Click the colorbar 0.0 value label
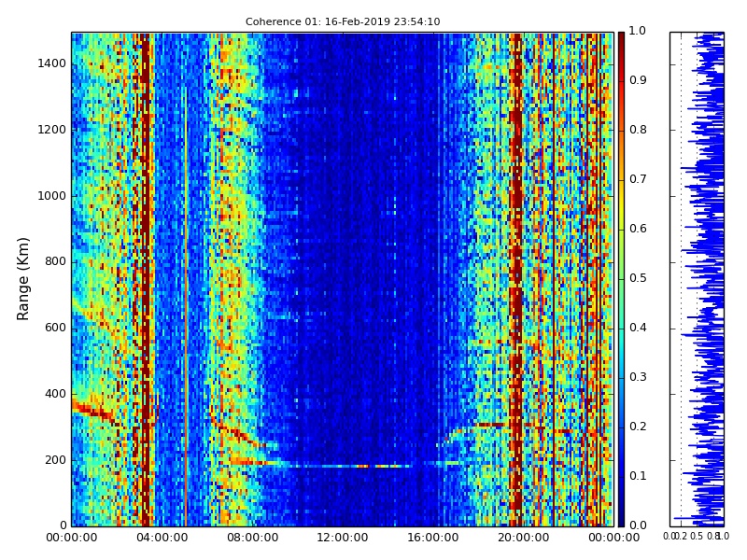This screenshot has width=747, height=560. coord(638,525)
